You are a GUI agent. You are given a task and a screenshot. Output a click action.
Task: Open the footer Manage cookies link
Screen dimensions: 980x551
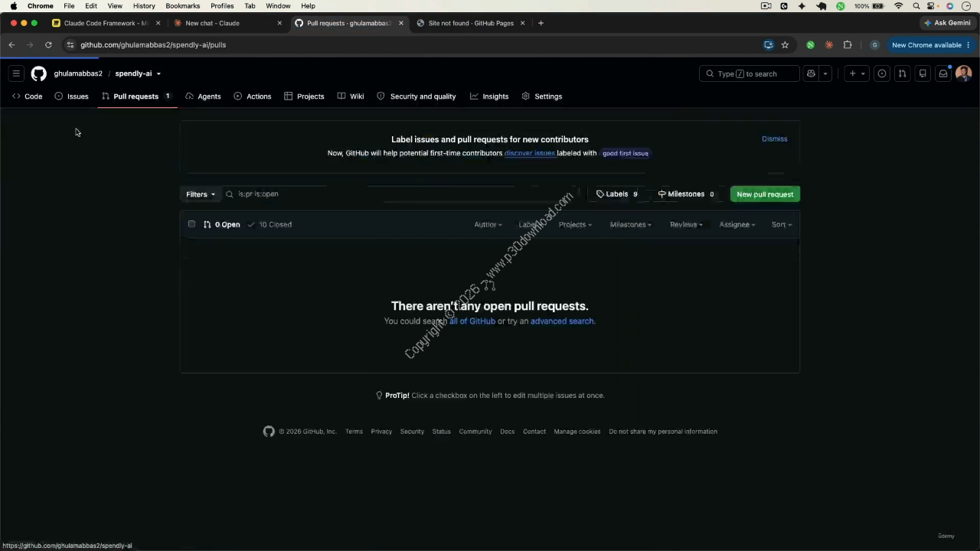pos(577,432)
